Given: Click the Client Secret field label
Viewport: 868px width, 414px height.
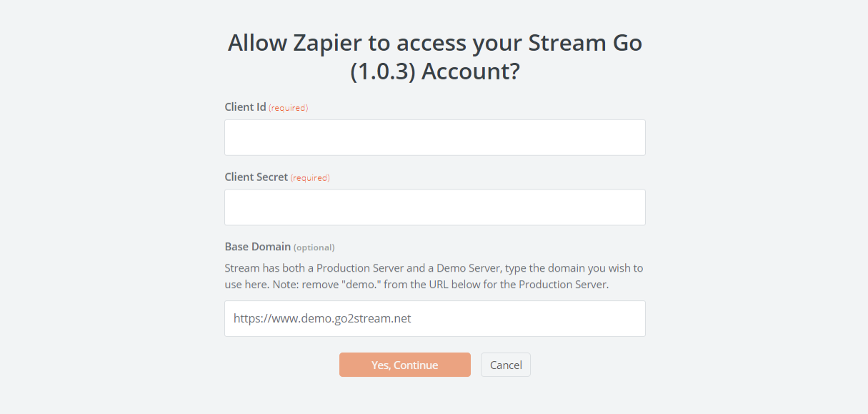Looking at the screenshot, I should click(256, 177).
